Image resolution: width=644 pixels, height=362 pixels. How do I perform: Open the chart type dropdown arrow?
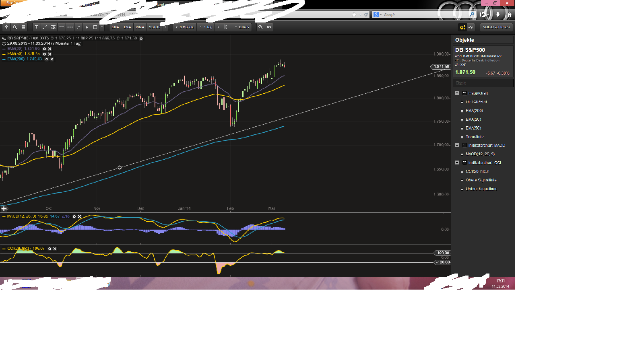click(x=218, y=27)
